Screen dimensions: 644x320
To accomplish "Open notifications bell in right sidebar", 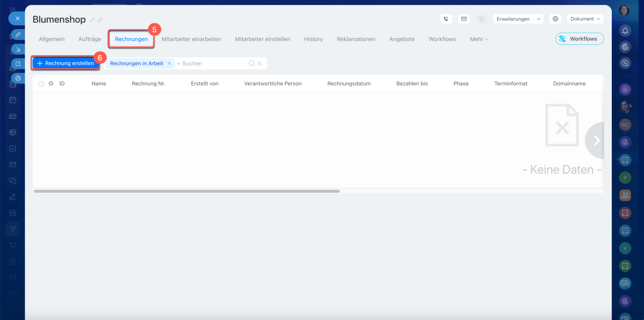I will pos(625,31).
